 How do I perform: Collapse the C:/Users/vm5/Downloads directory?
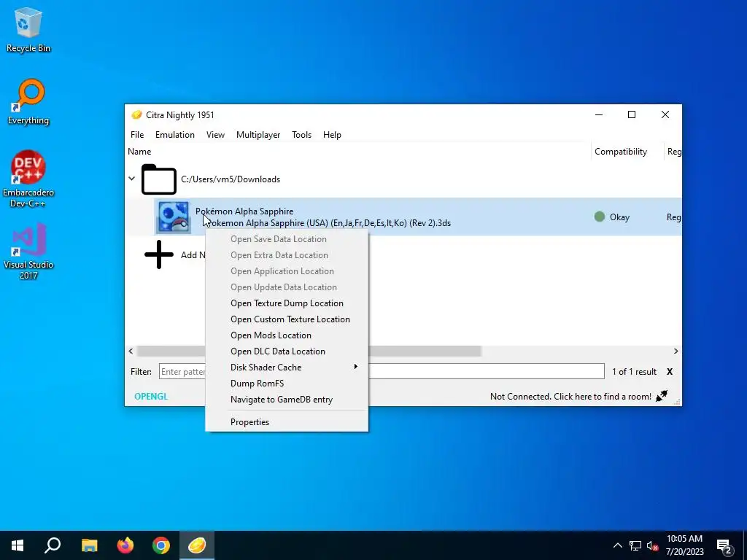[132, 179]
